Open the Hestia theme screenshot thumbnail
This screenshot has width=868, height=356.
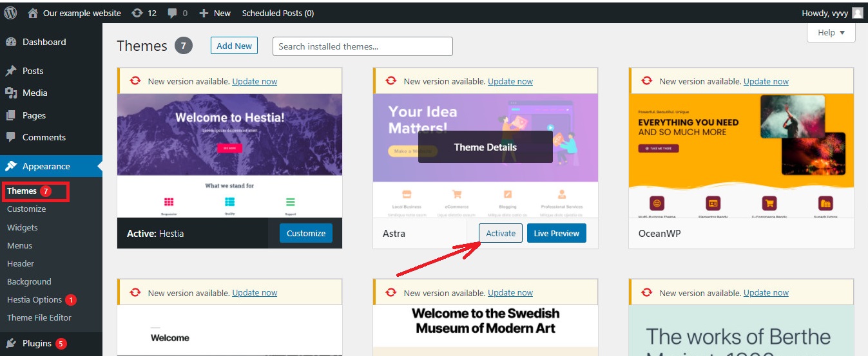point(229,156)
